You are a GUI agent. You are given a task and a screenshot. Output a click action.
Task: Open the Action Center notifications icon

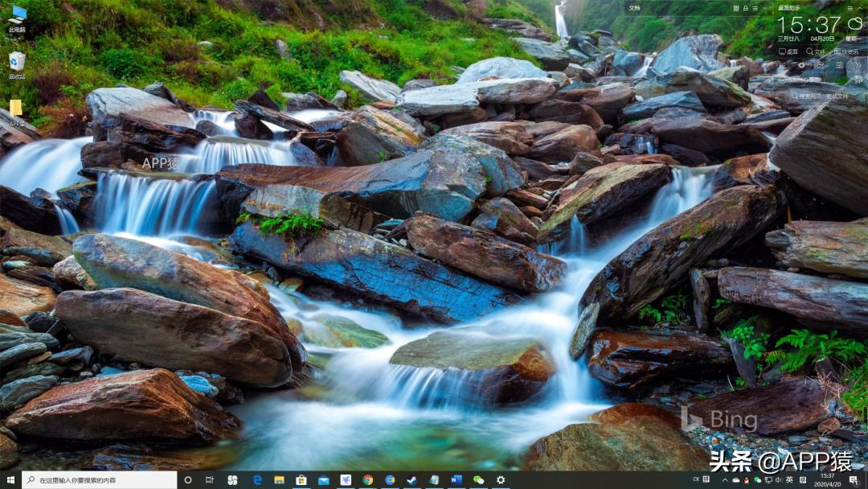pyautogui.click(x=854, y=480)
